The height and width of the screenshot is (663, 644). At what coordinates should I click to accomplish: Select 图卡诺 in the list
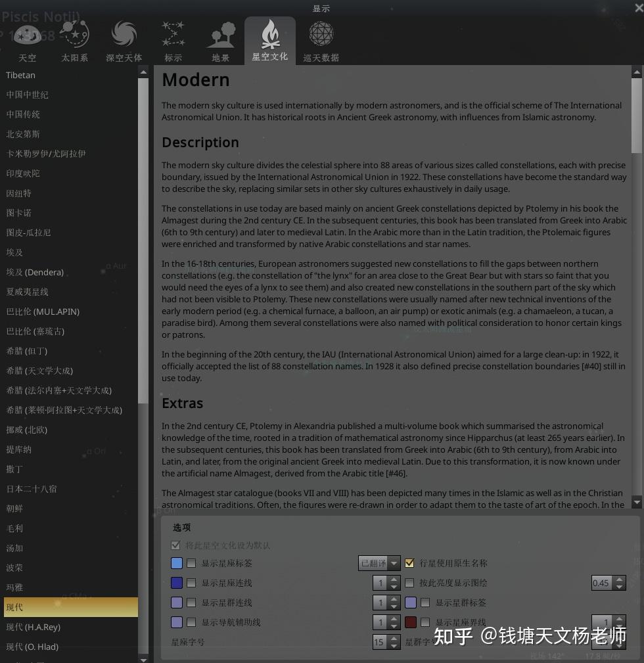click(x=70, y=213)
